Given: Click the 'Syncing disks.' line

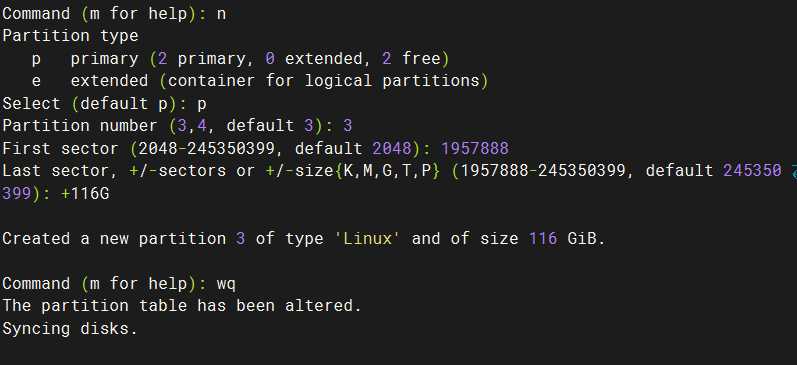Looking at the screenshot, I should (70, 328).
